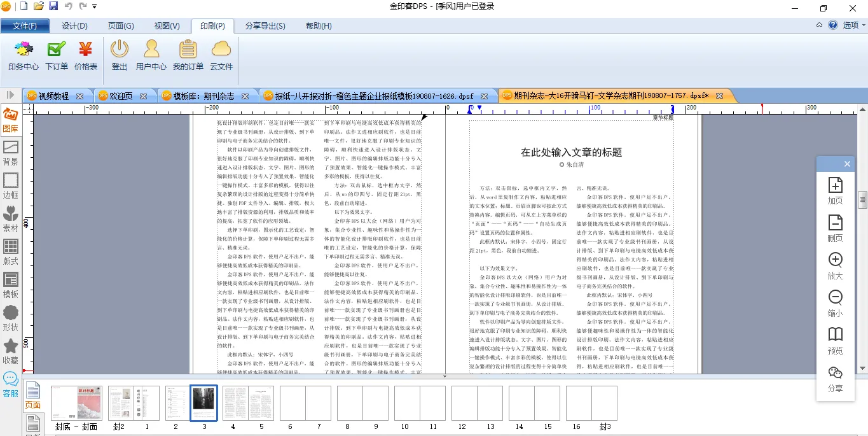This screenshot has height=436, width=868.
Task: Zoom in with the 放大 button
Action: [x=835, y=266]
